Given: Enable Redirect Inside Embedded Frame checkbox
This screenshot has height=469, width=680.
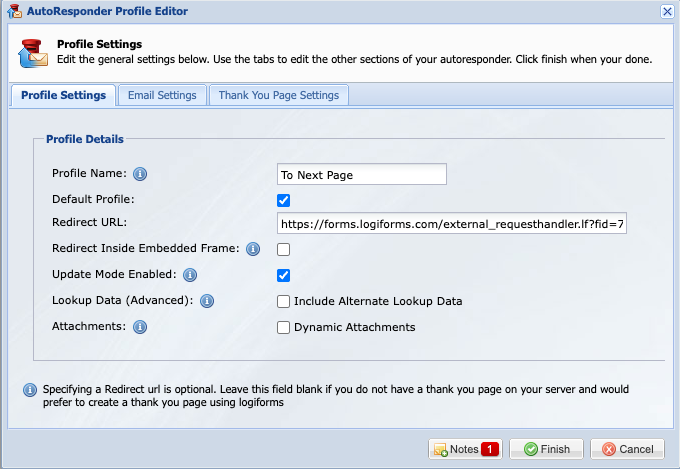Looking at the screenshot, I should [x=284, y=249].
